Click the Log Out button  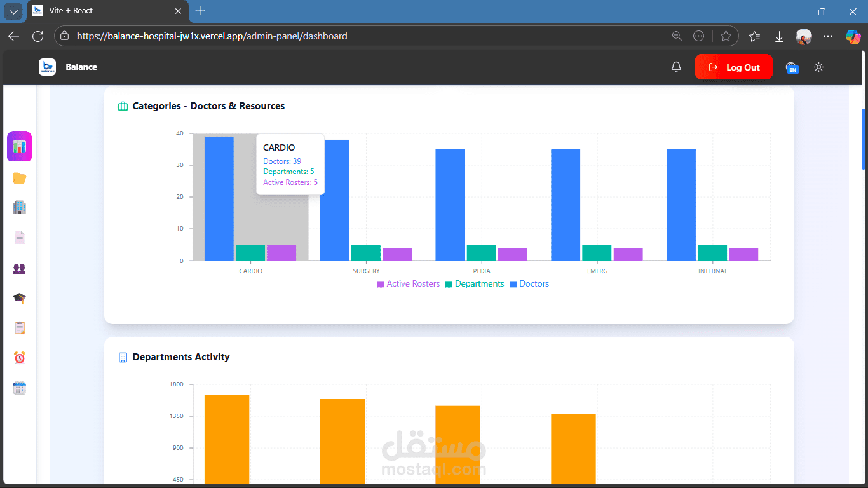click(734, 67)
